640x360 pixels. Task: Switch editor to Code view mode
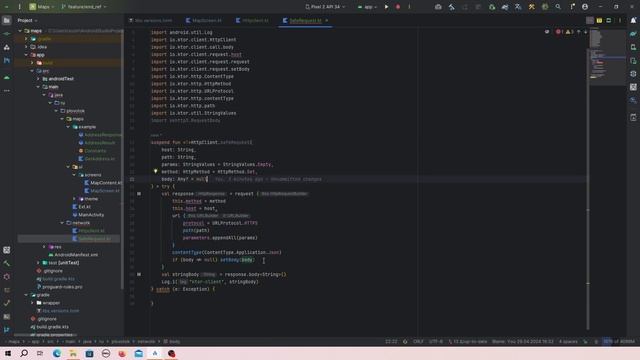(590, 20)
